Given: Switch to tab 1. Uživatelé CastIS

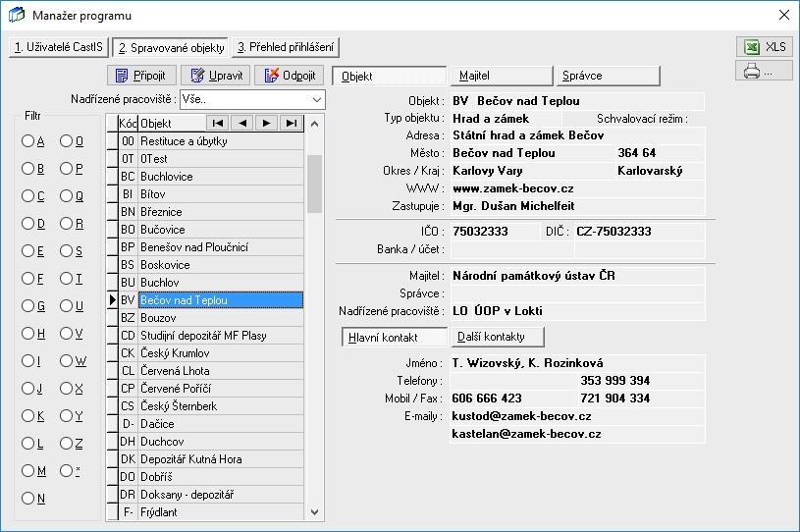Looking at the screenshot, I should 59,47.
